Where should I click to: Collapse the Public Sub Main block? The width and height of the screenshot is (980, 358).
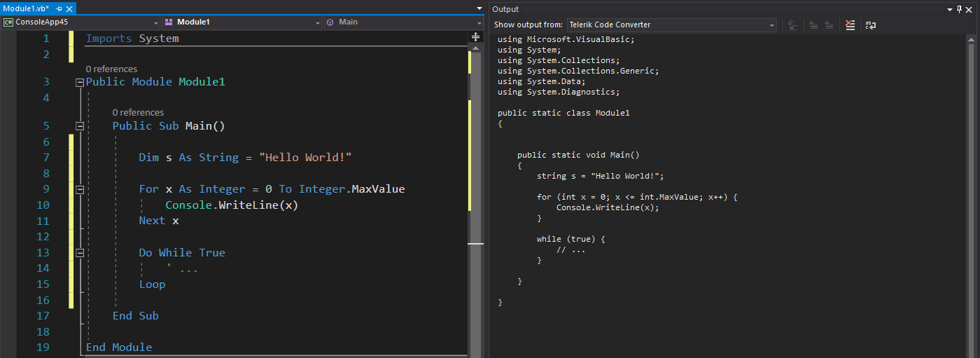(x=79, y=126)
